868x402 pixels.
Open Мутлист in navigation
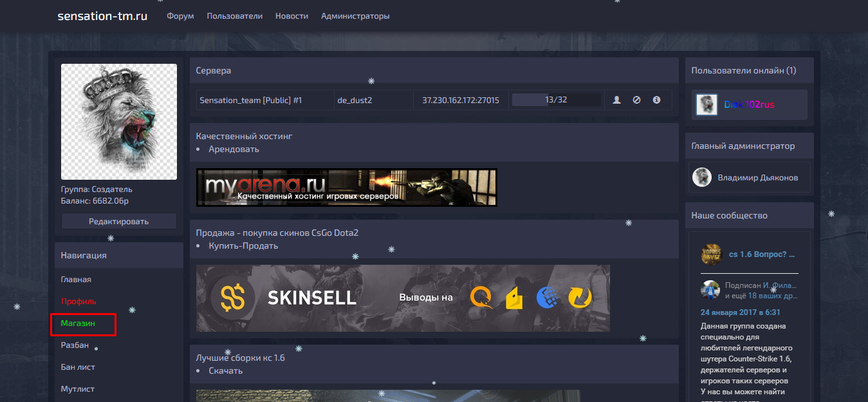pos(77,389)
